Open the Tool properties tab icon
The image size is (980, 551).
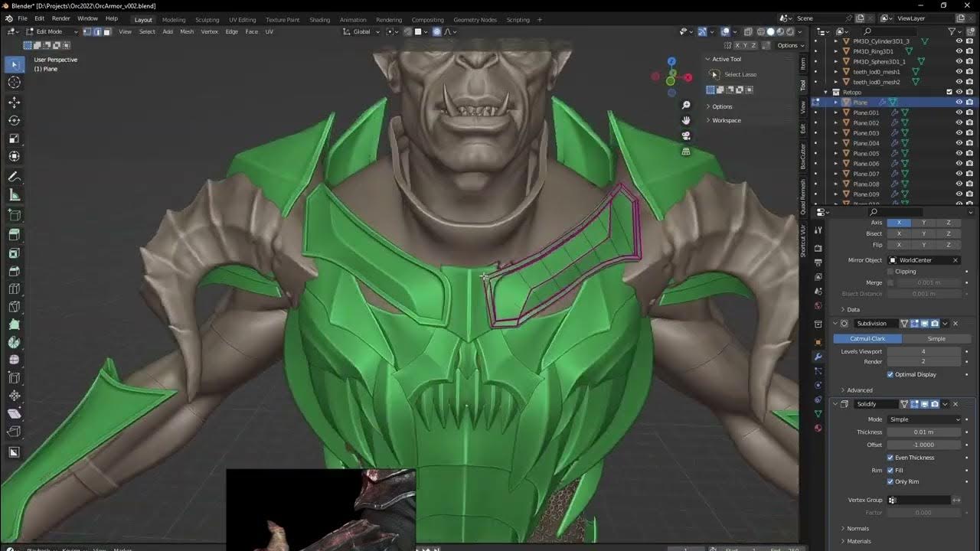(x=818, y=230)
